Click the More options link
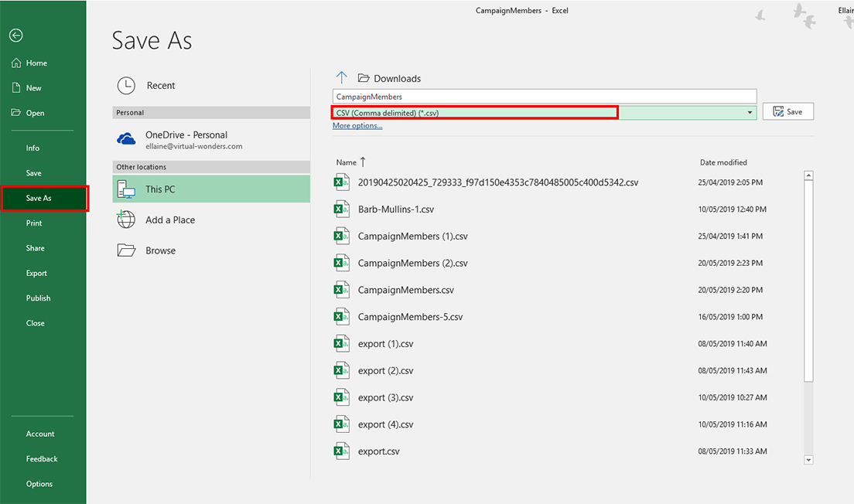The image size is (854, 504). coord(357,126)
